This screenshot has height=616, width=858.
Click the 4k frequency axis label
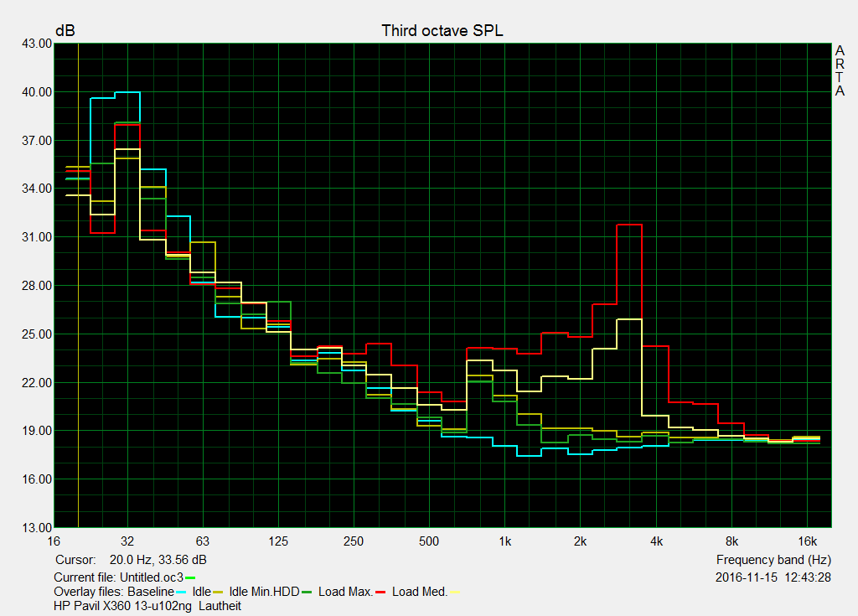(x=656, y=541)
